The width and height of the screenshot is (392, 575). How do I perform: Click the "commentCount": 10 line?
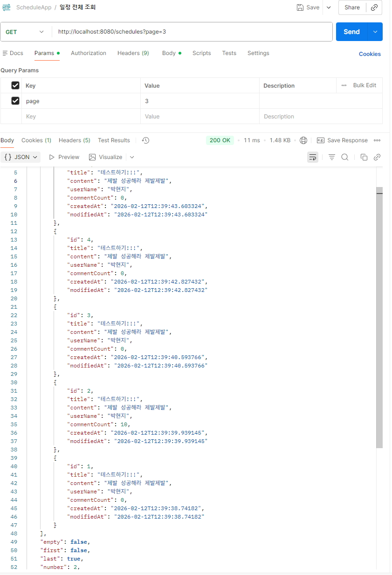click(x=99, y=424)
